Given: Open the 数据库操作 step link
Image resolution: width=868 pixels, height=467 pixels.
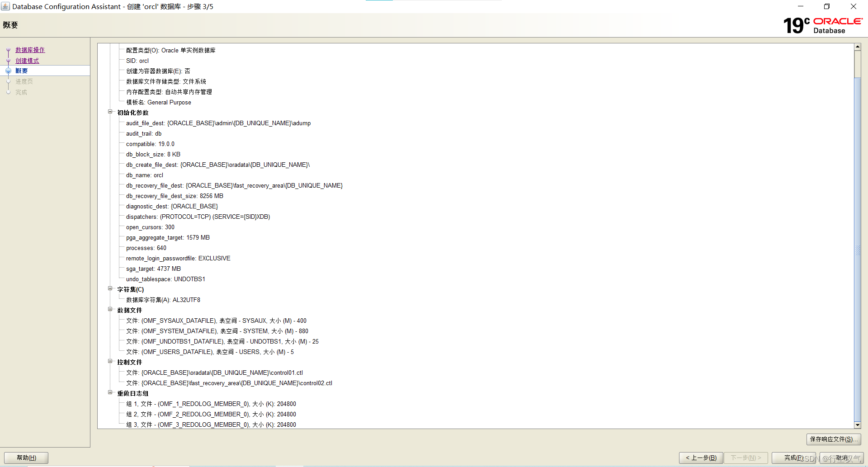Looking at the screenshot, I should click(30, 50).
